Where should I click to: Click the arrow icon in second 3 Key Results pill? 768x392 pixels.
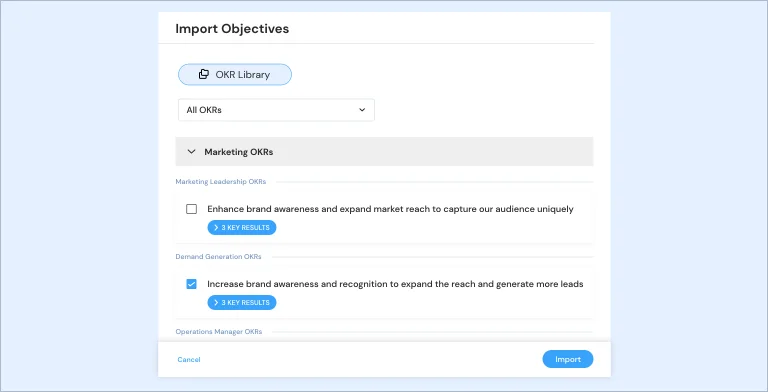click(216, 303)
